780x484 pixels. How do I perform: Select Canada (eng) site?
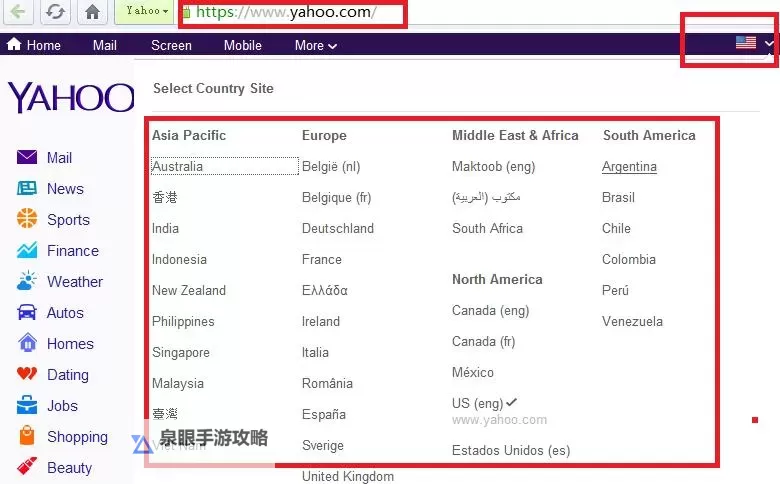click(x=490, y=311)
